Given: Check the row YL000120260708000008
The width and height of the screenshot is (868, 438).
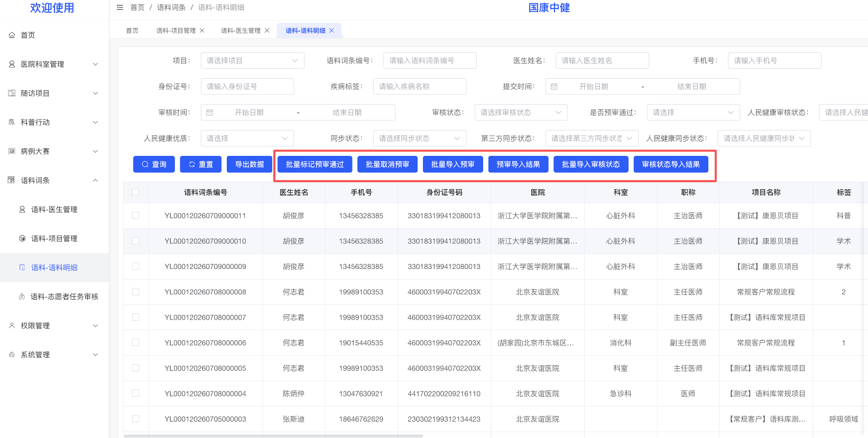Looking at the screenshot, I should 136,292.
